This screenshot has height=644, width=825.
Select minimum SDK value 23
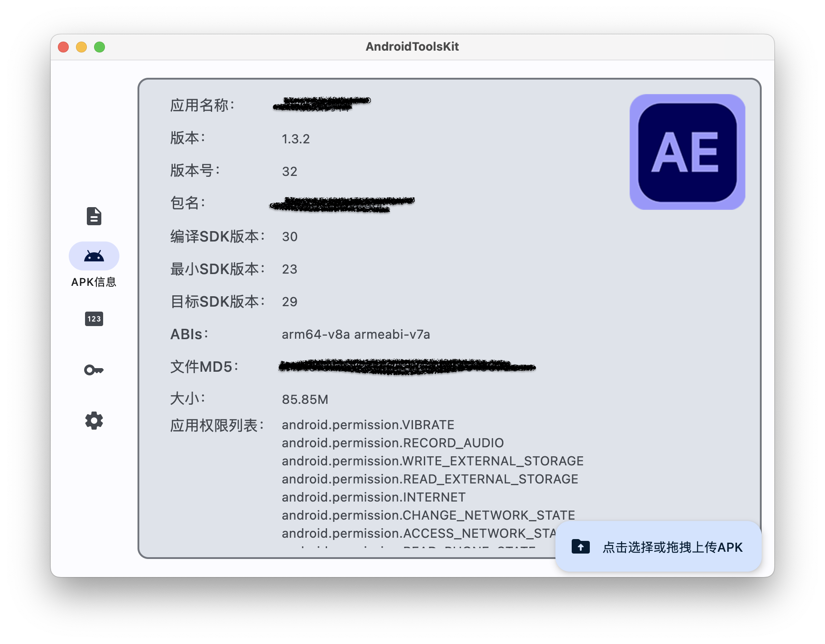pyautogui.click(x=289, y=269)
